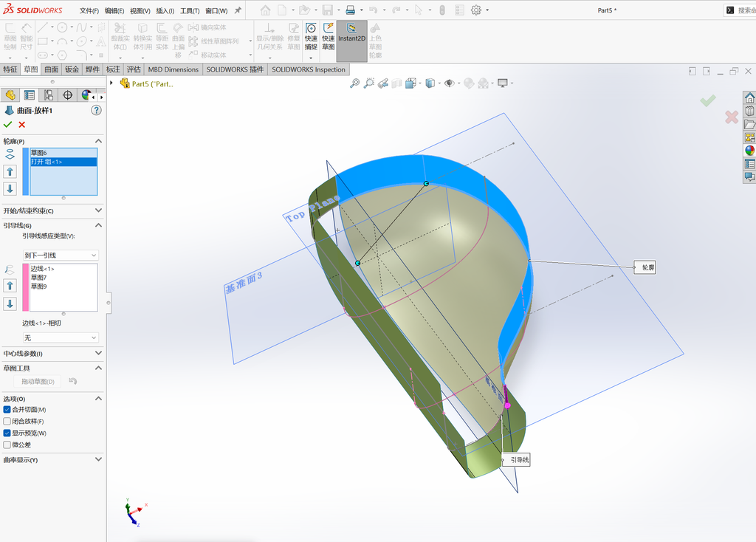Image resolution: width=756 pixels, height=542 pixels.
Task: Open the 编辑(E) menu
Action: pyautogui.click(x=114, y=10)
